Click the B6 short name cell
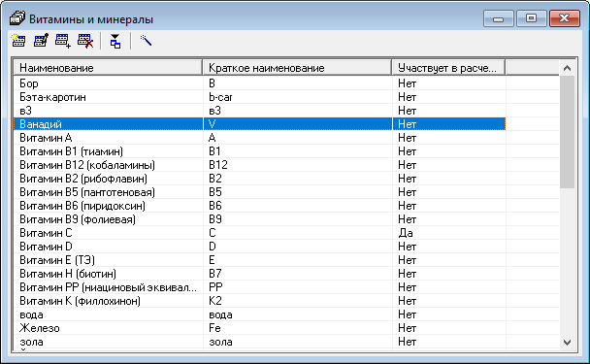Viewport: 590px width, 364px height. pos(298,206)
